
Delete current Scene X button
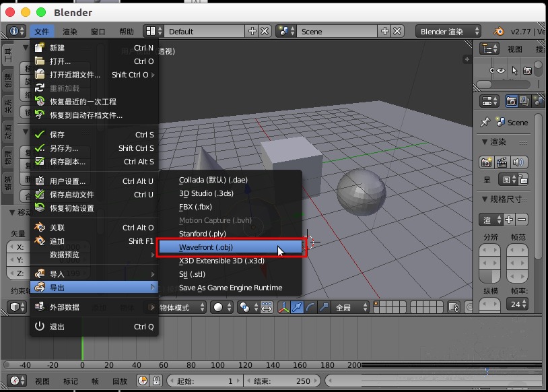tap(397, 32)
